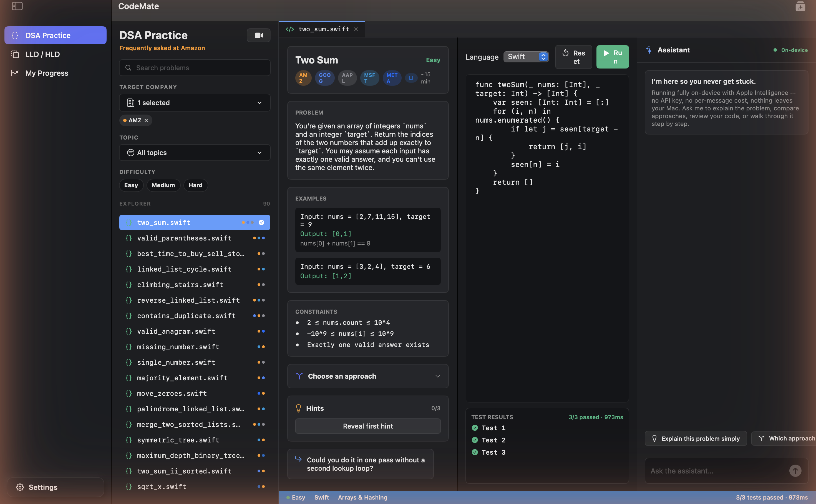This screenshot has height=504, width=816.
Task: Open single_number.swift
Action: click(x=195, y=362)
